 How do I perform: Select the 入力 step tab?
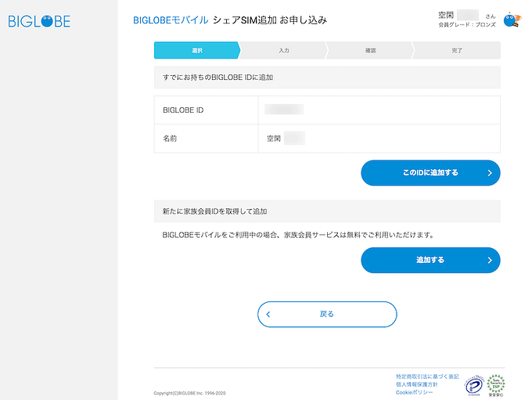[x=284, y=50]
